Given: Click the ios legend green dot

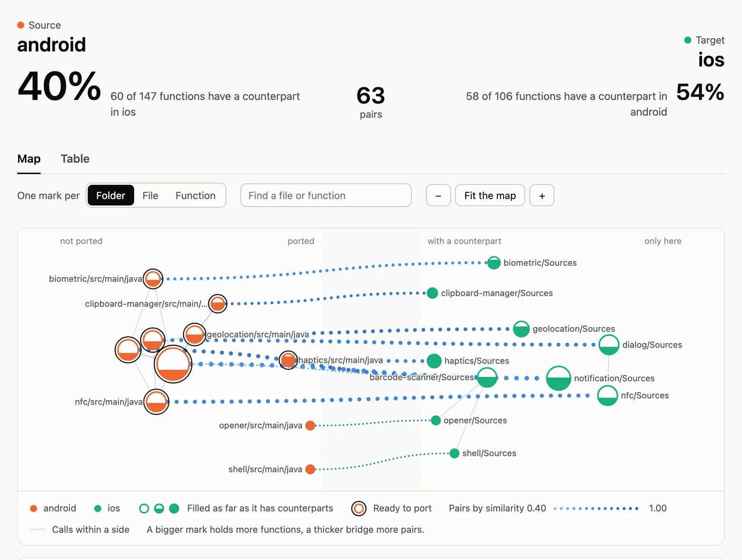Looking at the screenshot, I should [x=98, y=509].
